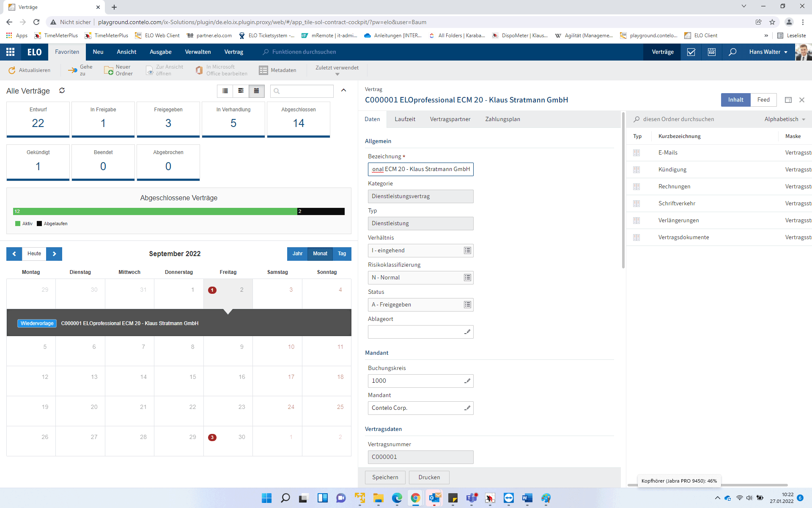The height and width of the screenshot is (508, 812).
Task: Open the tasks checkmark icon in the header
Action: pyautogui.click(x=691, y=52)
